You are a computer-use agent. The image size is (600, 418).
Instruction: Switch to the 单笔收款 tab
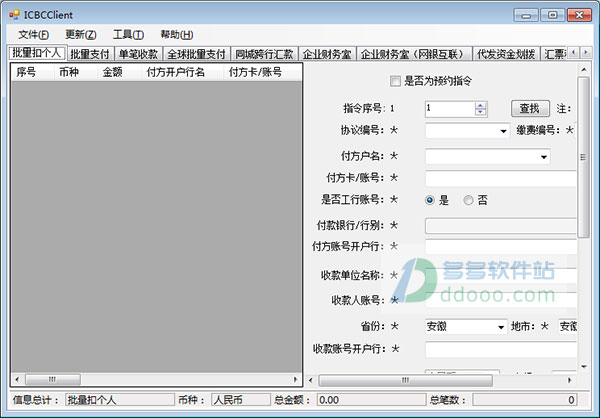click(138, 54)
